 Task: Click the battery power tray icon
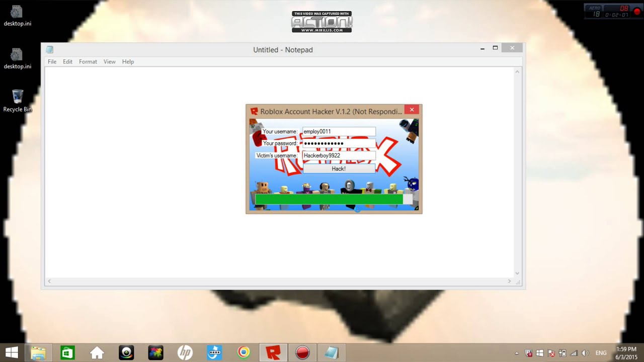click(x=562, y=353)
